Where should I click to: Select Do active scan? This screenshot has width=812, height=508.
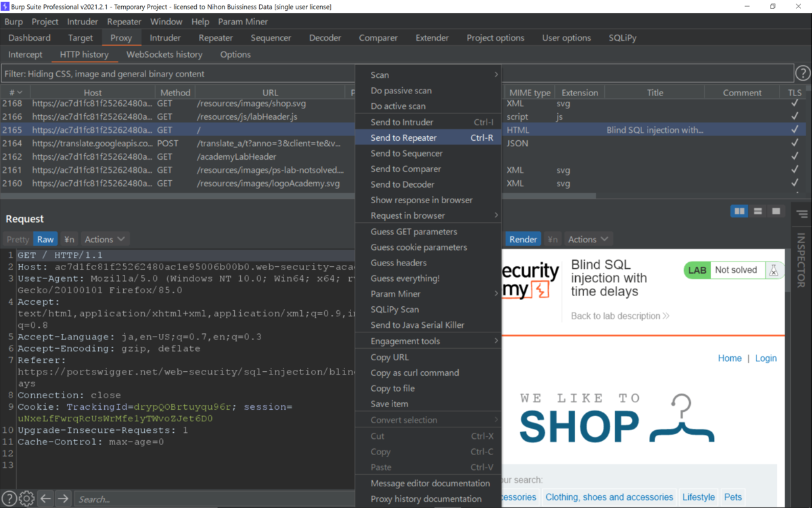pos(428,106)
